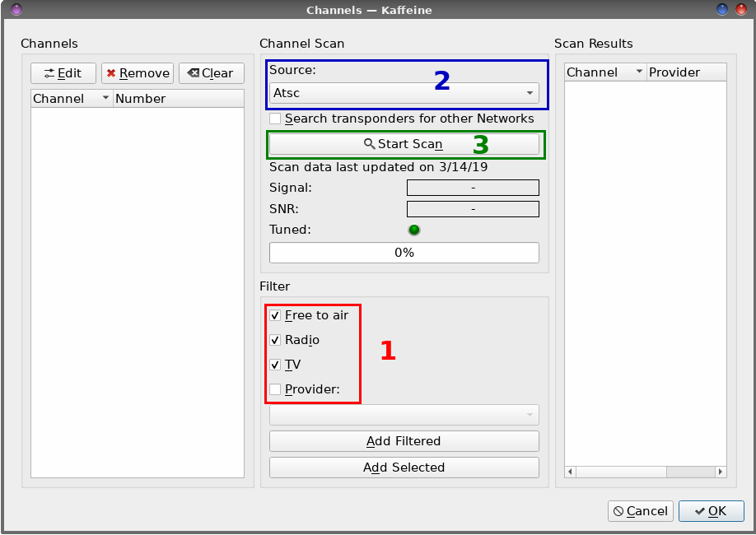Click the Add Filtered button
Viewport: 756px width, 535px height.
click(x=404, y=441)
